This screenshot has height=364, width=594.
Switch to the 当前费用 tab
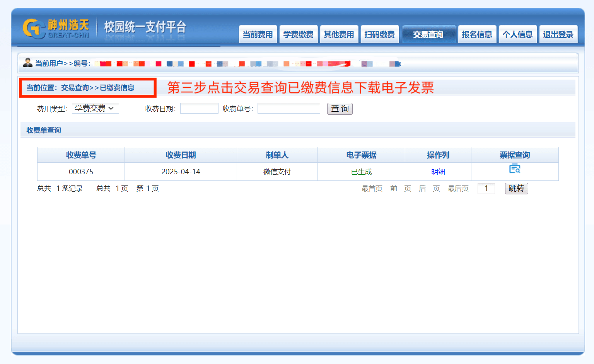click(x=258, y=35)
